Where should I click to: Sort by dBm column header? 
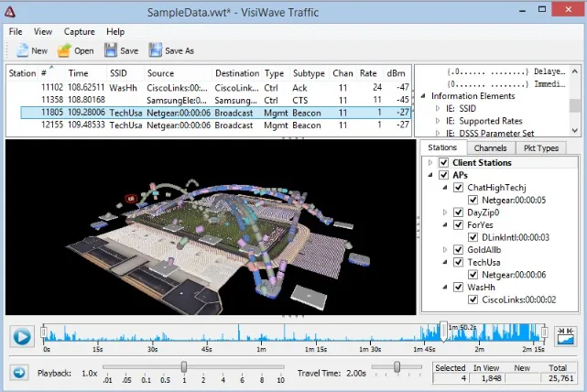coord(396,73)
